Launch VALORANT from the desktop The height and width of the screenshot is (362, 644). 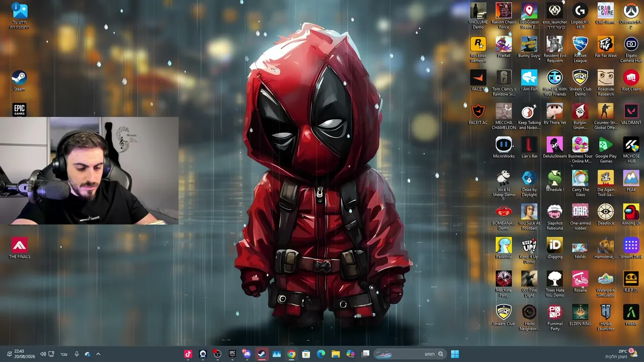631,114
